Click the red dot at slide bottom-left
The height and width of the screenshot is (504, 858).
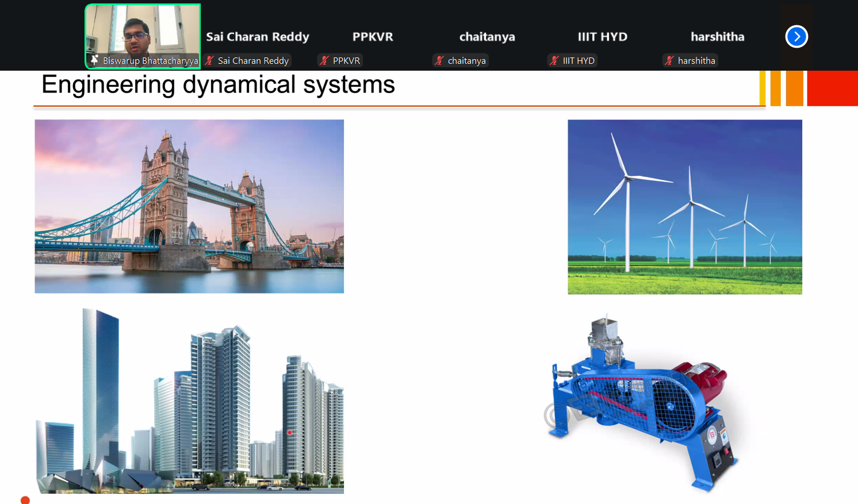[x=25, y=500]
